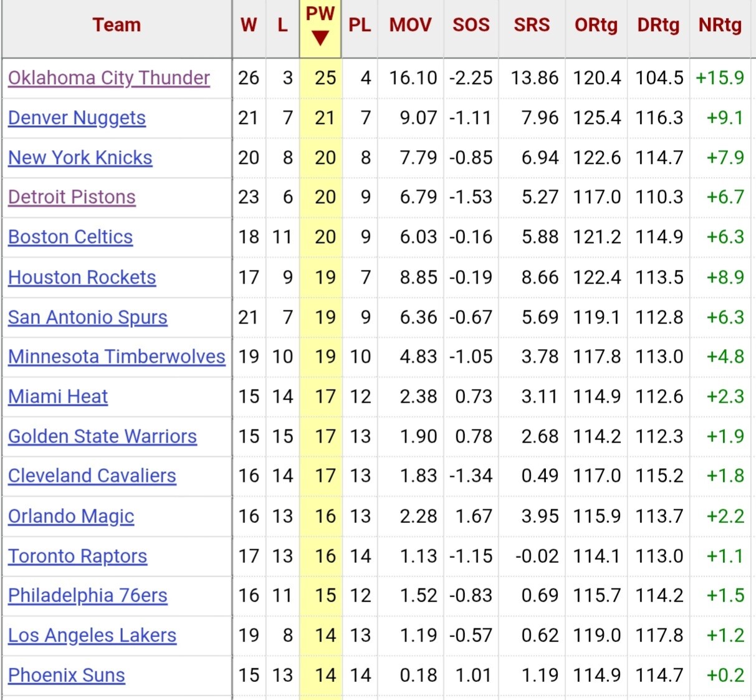
Task: Sort by W column header
Action: tap(249, 25)
